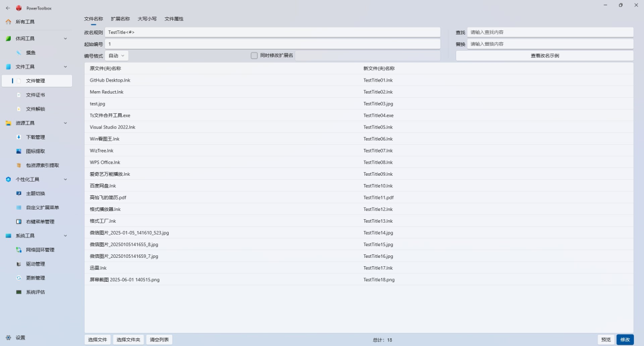Open the 设置 gear icon
The image size is (644, 346).
tap(8, 338)
